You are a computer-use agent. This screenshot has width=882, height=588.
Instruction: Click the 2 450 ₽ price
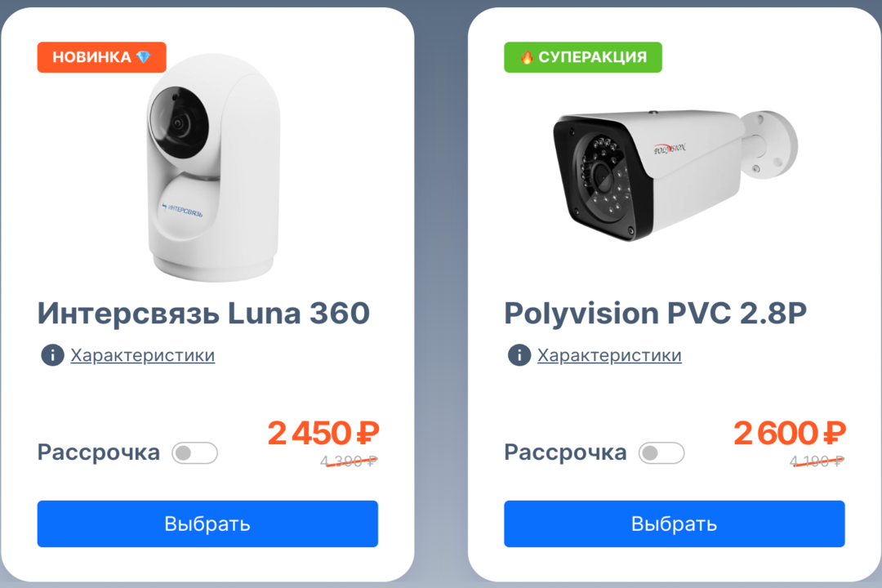click(323, 434)
